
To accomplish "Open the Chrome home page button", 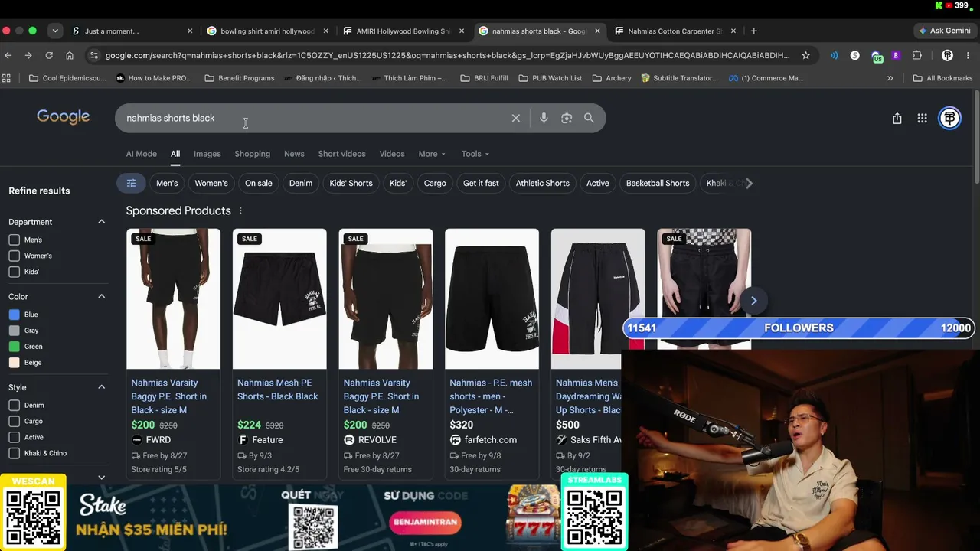I will [x=70, y=55].
